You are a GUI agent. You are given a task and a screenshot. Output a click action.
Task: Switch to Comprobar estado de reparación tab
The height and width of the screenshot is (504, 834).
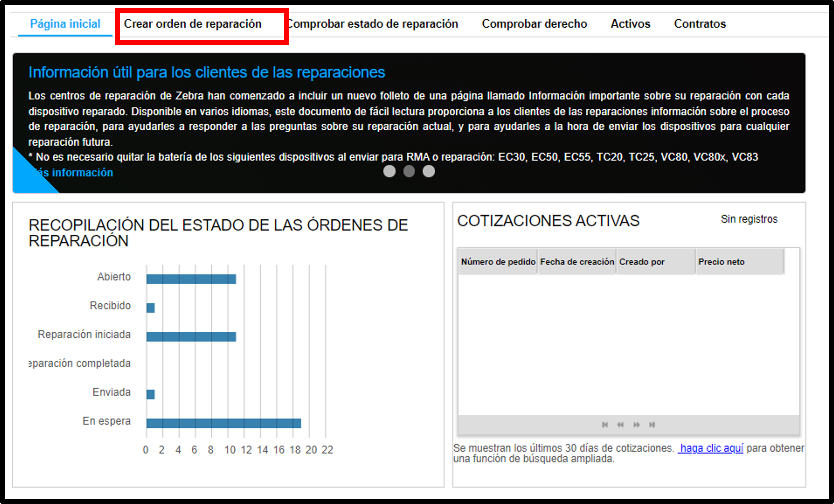372,24
